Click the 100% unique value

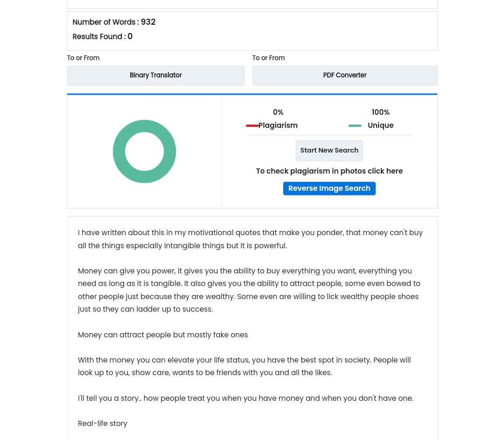381,112
